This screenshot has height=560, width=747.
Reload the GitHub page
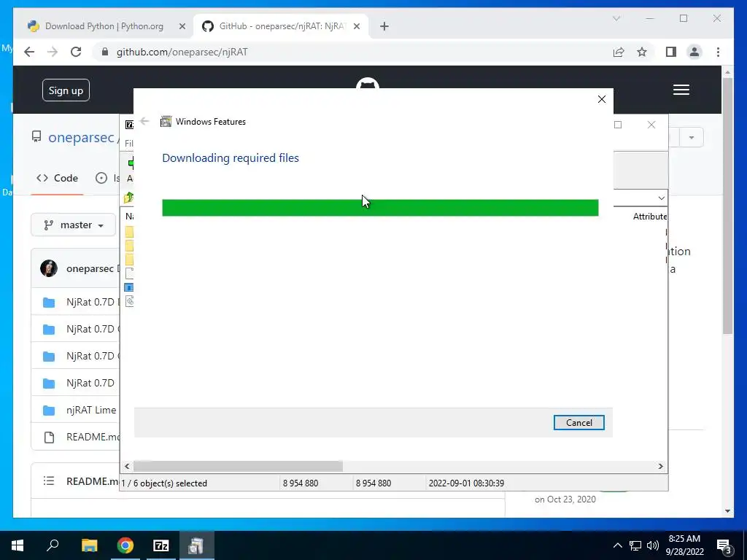tap(76, 52)
